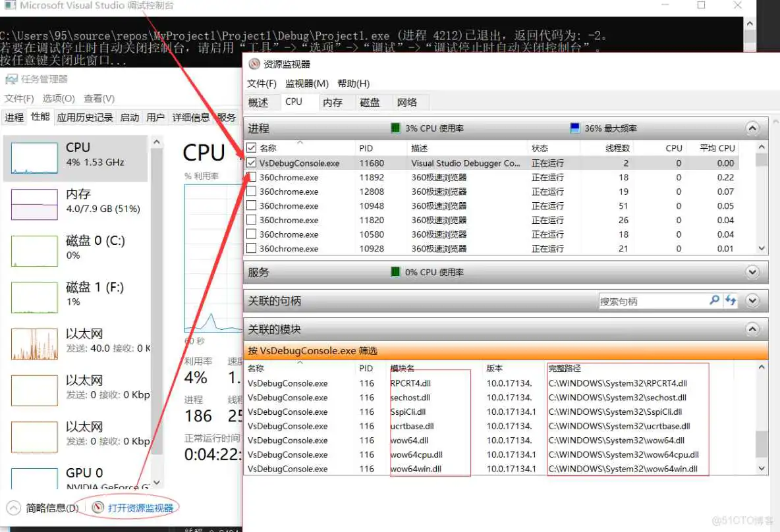This screenshot has height=532, width=780.
Task: Expand the 关联的句柄 handles section
Action: [x=752, y=300]
